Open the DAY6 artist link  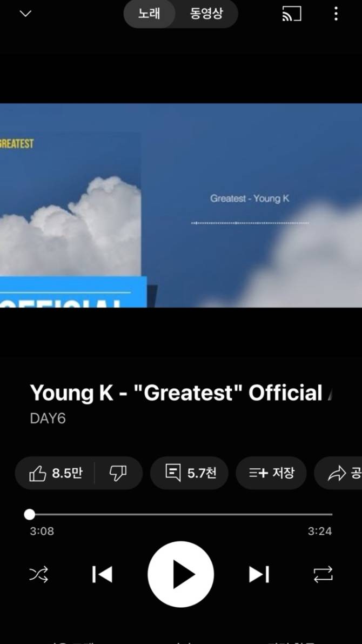(48, 419)
